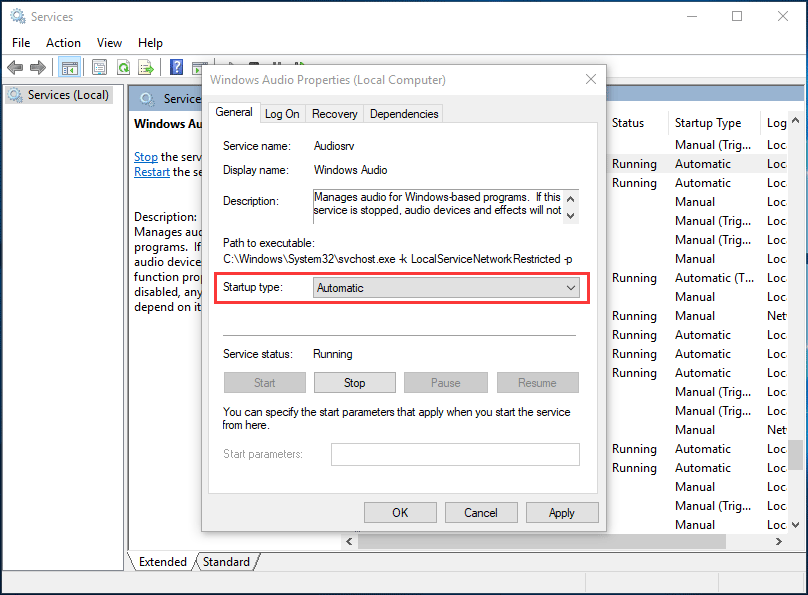Click the Stop service button
Viewport: 808px width, 595px height.
[x=355, y=383]
